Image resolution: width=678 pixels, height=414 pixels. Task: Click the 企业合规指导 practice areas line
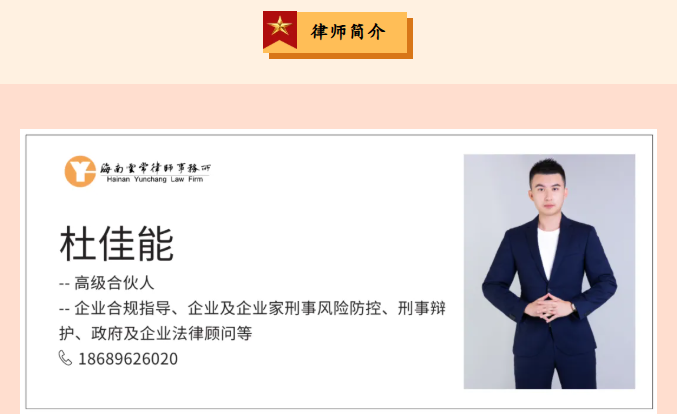point(252,308)
